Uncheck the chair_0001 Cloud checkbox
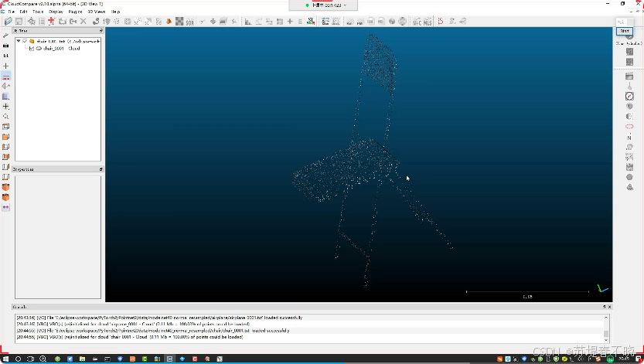The image size is (644, 364). click(x=32, y=49)
